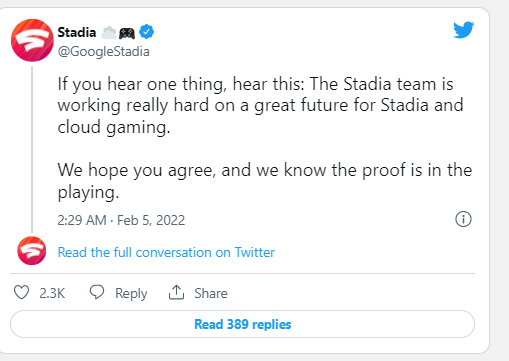Screen dimensions: 509x361
Task: Click the Read 389 replies button
Action: (242, 324)
